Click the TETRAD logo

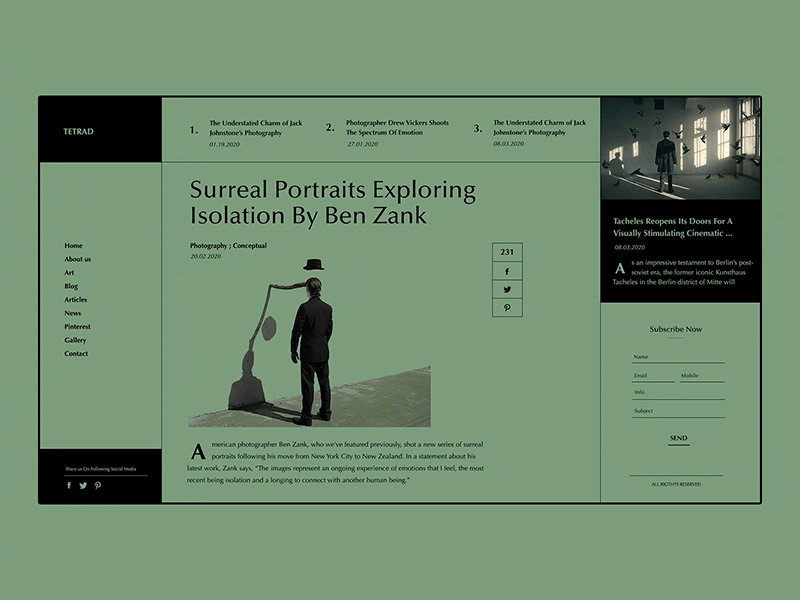pos(79,131)
